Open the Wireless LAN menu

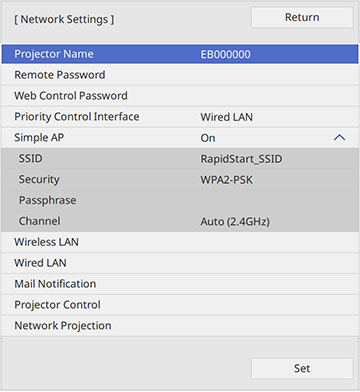click(180, 242)
